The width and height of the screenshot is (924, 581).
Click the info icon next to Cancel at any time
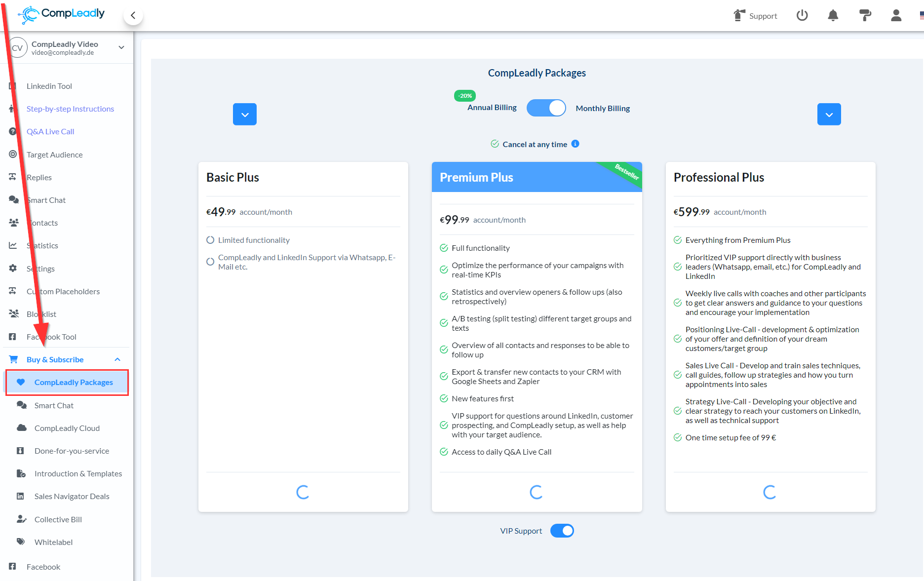(x=575, y=144)
